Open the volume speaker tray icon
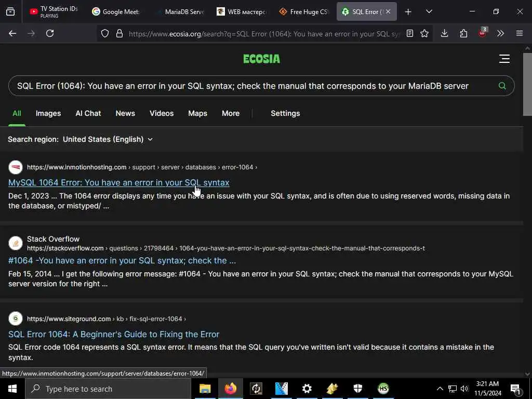Viewport: 532px width, 399px height. tap(464, 389)
